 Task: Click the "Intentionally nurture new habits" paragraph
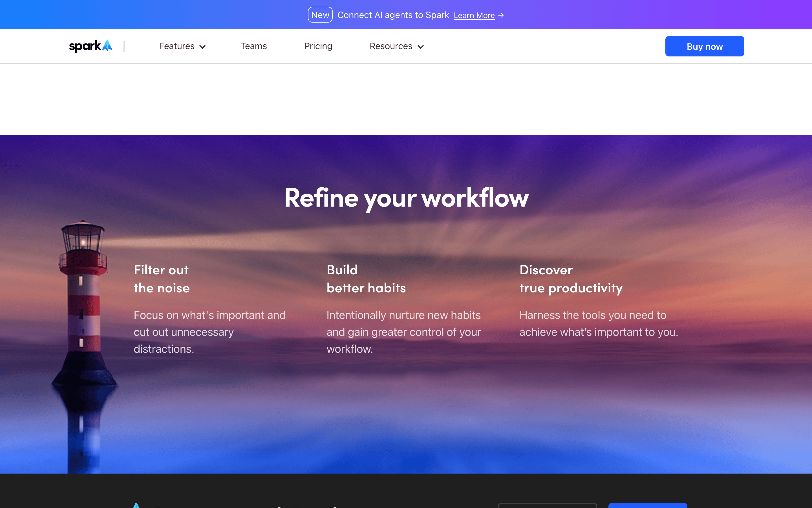click(x=404, y=332)
